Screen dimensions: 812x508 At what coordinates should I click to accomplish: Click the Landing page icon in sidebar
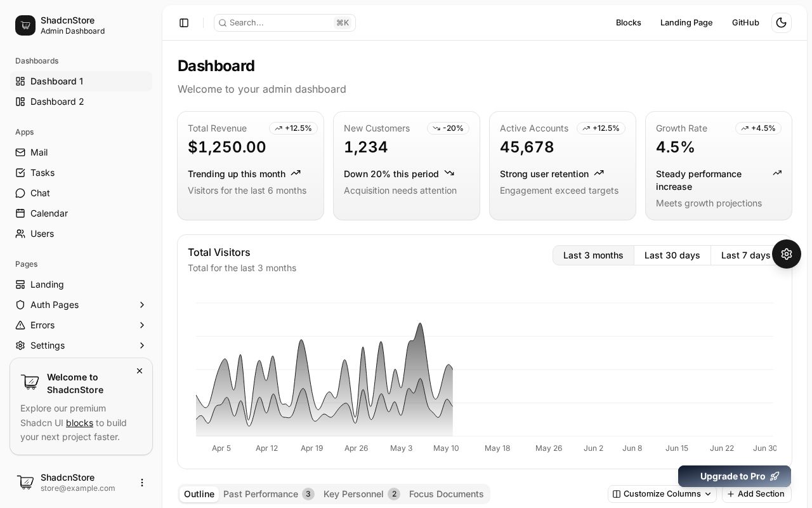[20, 284]
